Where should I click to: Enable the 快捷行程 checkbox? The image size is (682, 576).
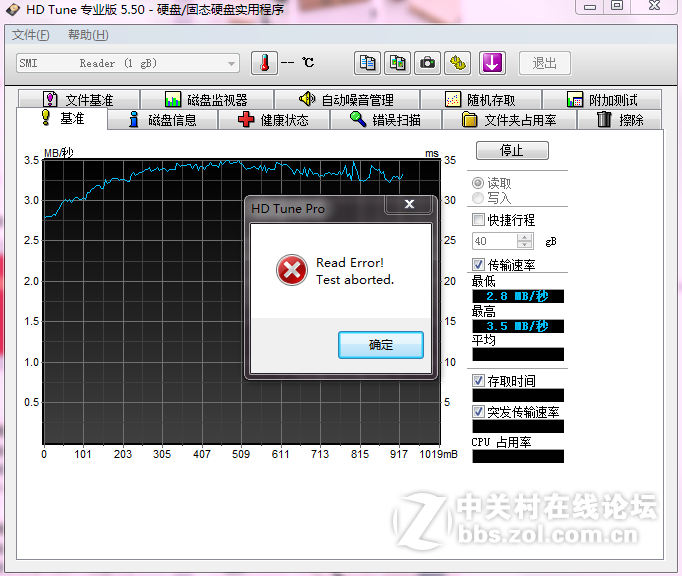coord(478,220)
